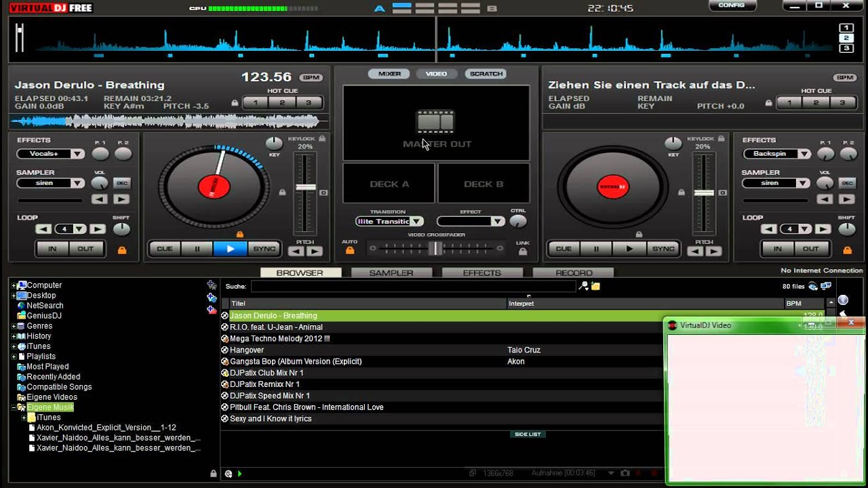The image size is (868, 488).
Task: Open the CONFIG settings
Action: coord(732,5)
